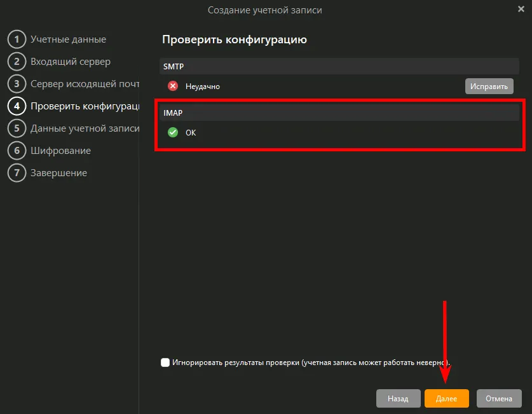Viewport: 532px width, 414px height.
Task: Click the 'Неудачно' status text
Action: [203, 86]
